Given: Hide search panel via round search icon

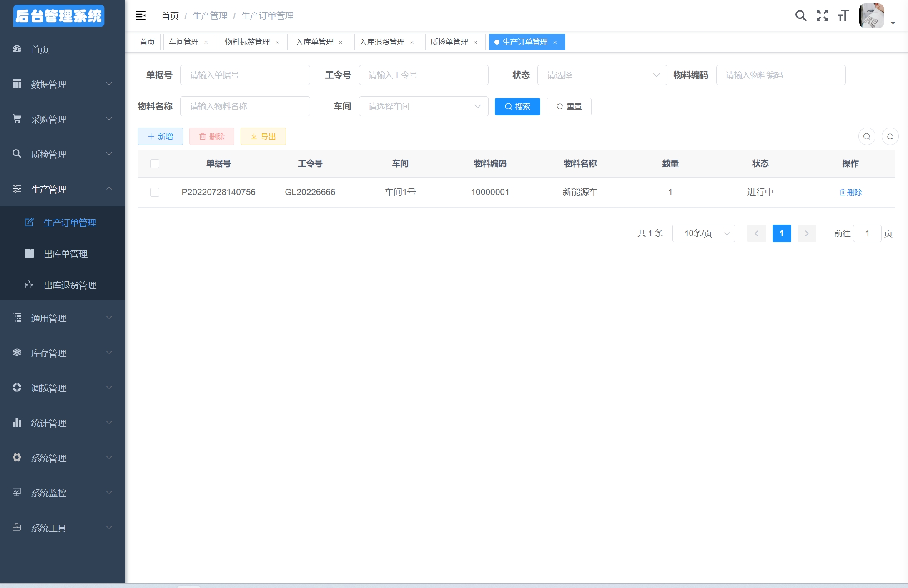Looking at the screenshot, I should (867, 136).
